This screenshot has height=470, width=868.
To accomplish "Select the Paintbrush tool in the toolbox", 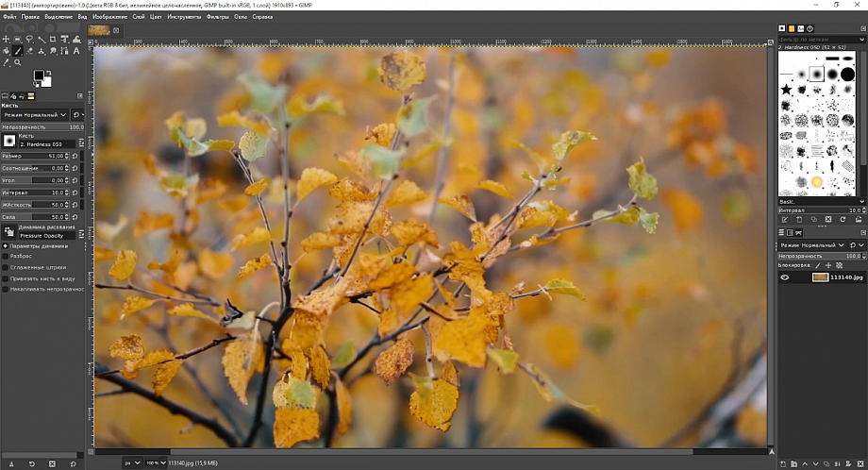I will click(x=18, y=51).
